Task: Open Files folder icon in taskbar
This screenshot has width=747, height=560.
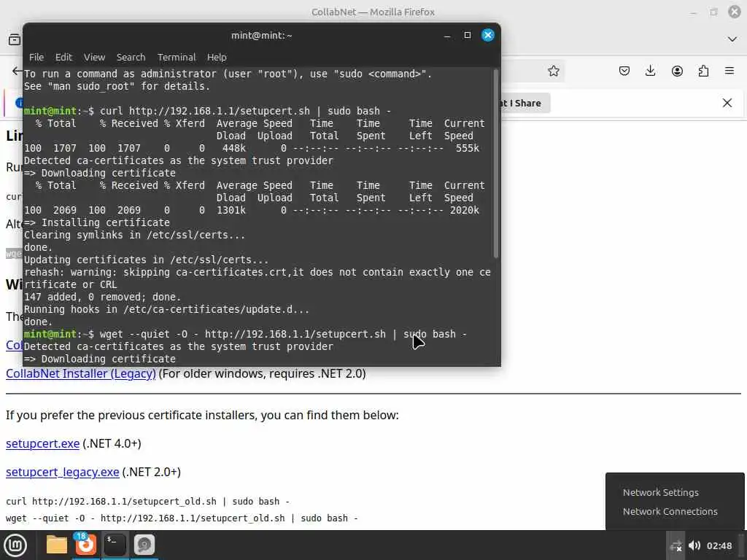Action: pyautogui.click(x=57, y=545)
